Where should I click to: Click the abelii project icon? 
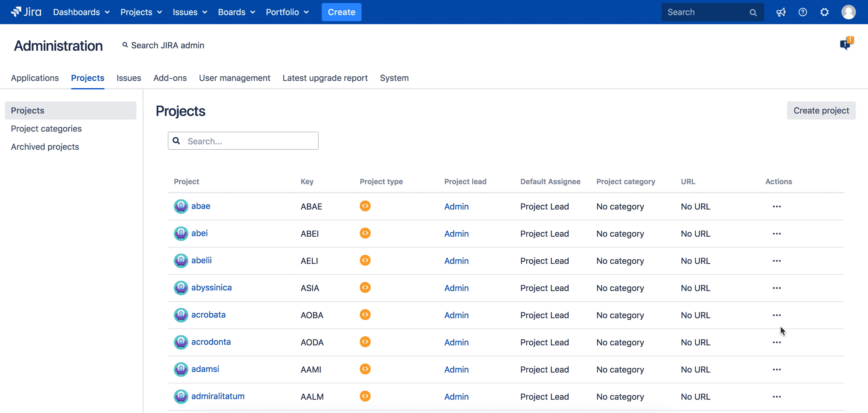pyautogui.click(x=180, y=260)
